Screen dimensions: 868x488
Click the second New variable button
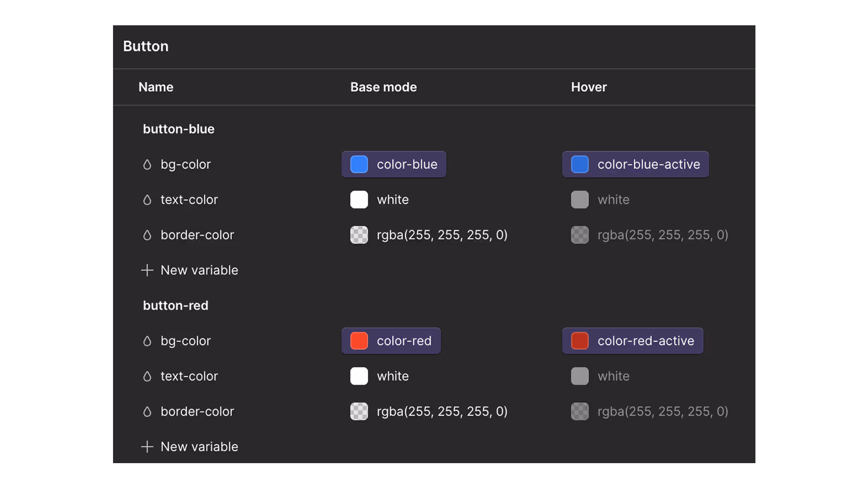point(199,446)
